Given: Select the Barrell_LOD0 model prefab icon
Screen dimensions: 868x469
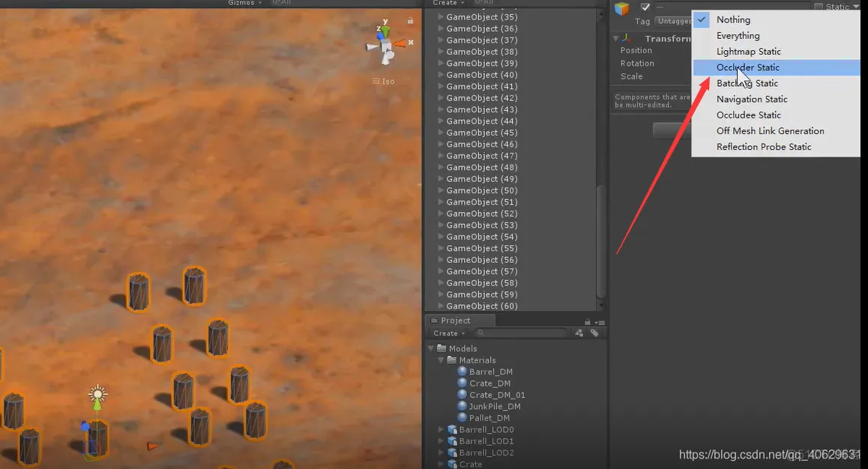Looking at the screenshot, I should [452, 429].
